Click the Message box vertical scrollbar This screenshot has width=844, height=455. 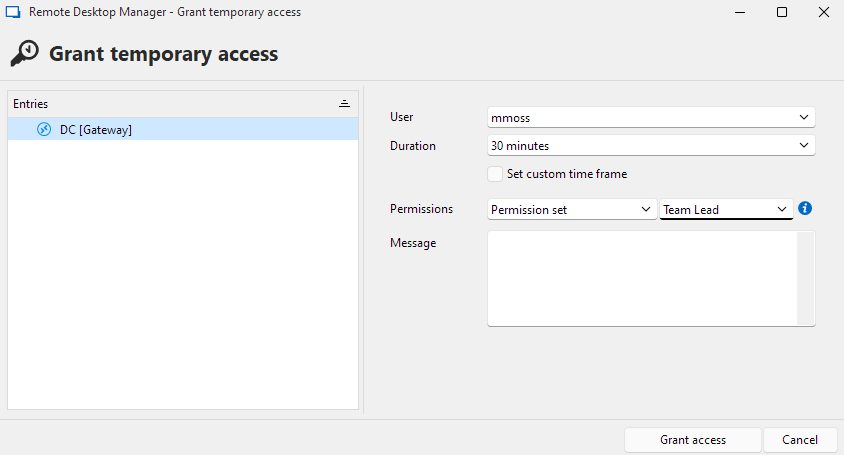pos(805,278)
